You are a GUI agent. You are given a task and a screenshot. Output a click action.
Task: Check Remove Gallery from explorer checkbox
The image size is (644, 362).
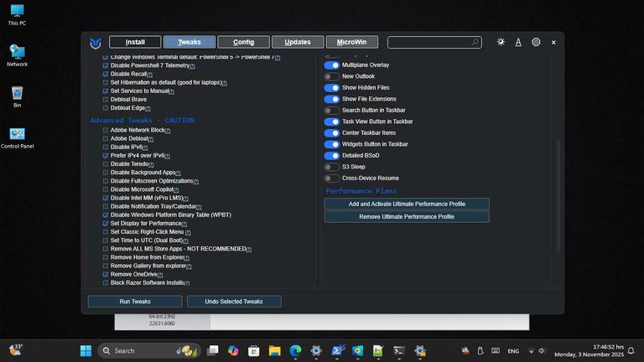[106, 266]
